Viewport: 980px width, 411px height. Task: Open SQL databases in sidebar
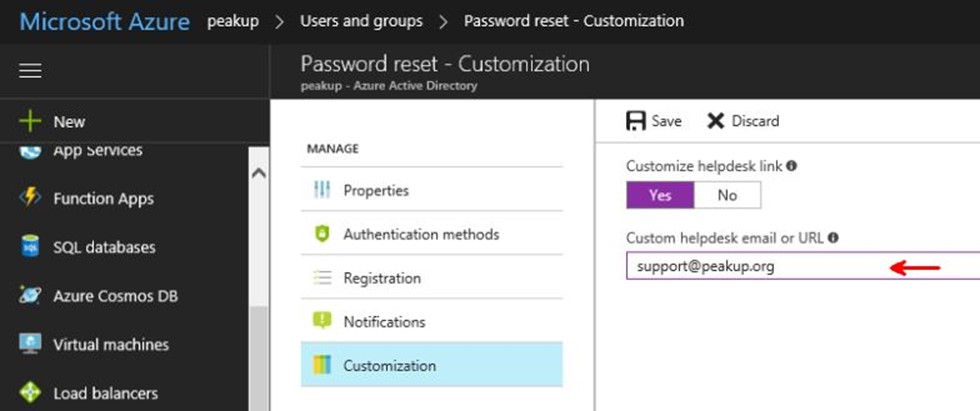click(104, 247)
